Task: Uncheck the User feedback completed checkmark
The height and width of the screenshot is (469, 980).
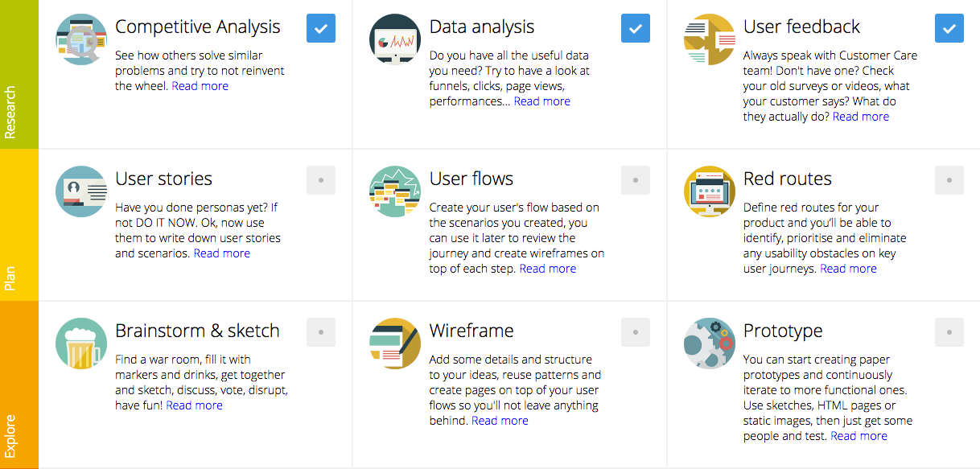Action: point(949,28)
